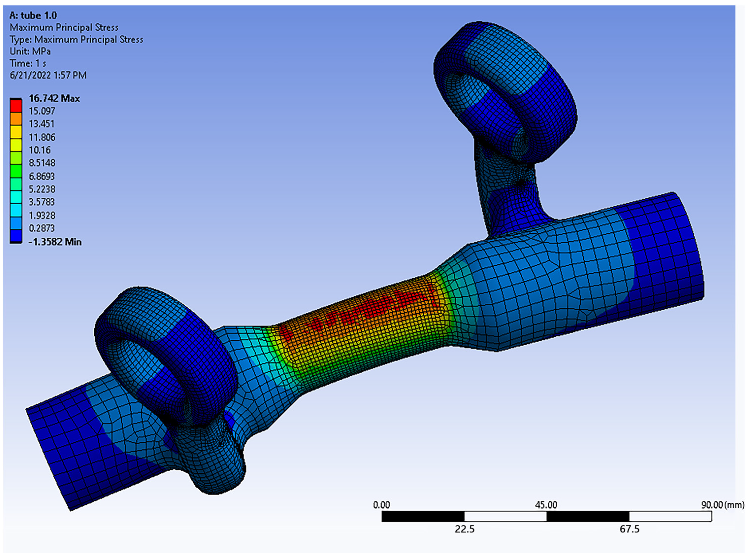The width and height of the screenshot is (752, 560).
Task: Click the 'A: tube 1.0' title text
Action: click(33, 15)
